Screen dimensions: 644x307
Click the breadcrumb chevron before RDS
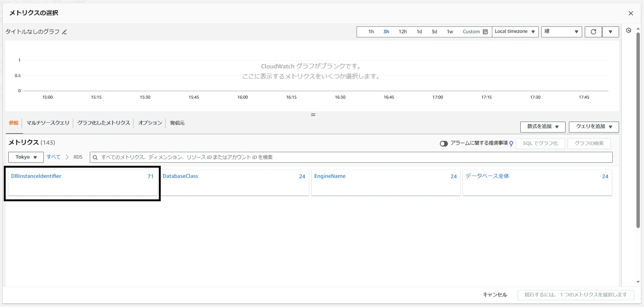pos(67,157)
